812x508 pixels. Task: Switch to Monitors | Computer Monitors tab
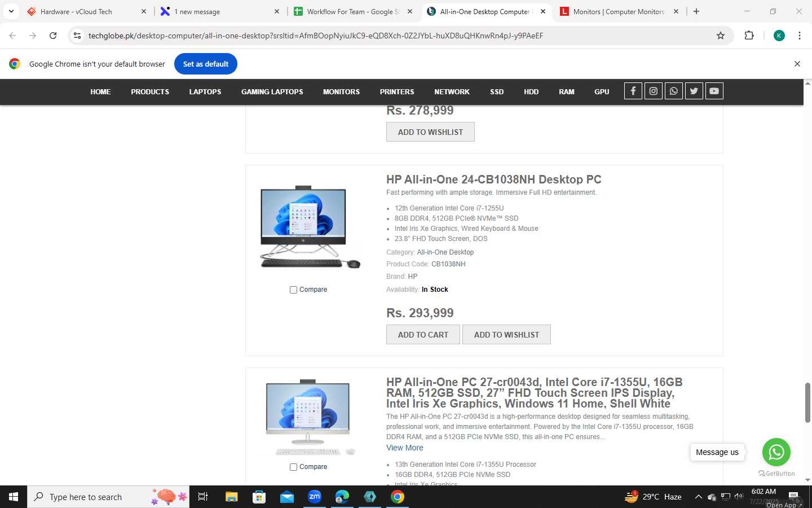click(x=620, y=11)
